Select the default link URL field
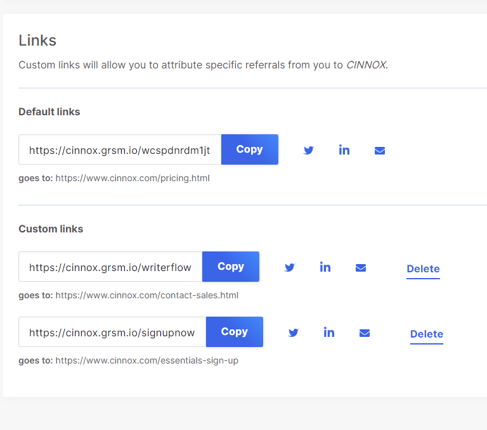This screenshot has width=487, height=430. coord(120,150)
